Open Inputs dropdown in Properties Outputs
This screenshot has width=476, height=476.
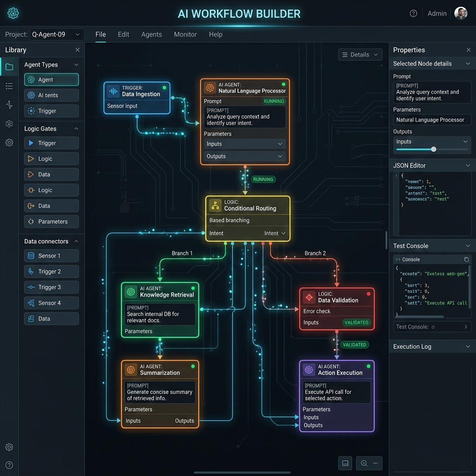(432, 141)
